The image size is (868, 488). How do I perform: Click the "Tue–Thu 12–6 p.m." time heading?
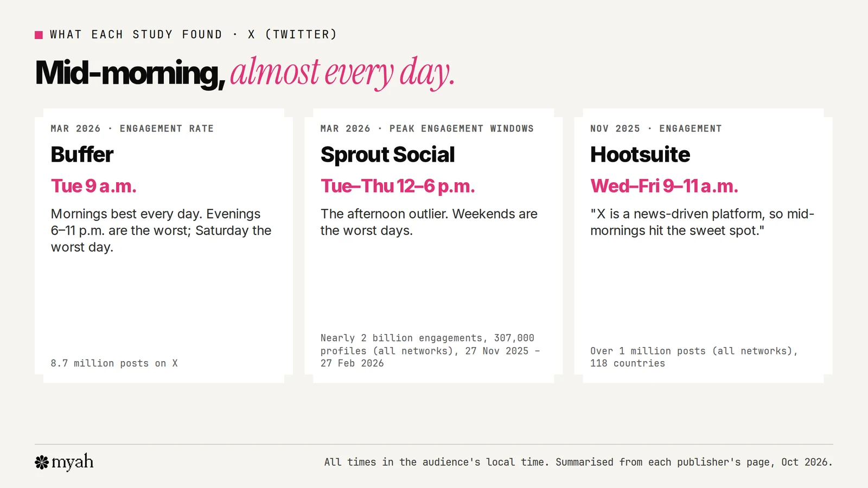coord(398,186)
